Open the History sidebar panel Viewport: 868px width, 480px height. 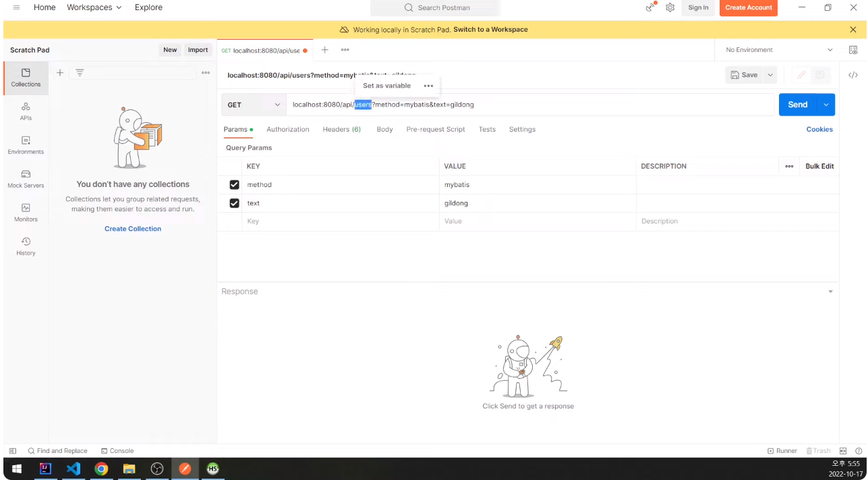pos(26,246)
